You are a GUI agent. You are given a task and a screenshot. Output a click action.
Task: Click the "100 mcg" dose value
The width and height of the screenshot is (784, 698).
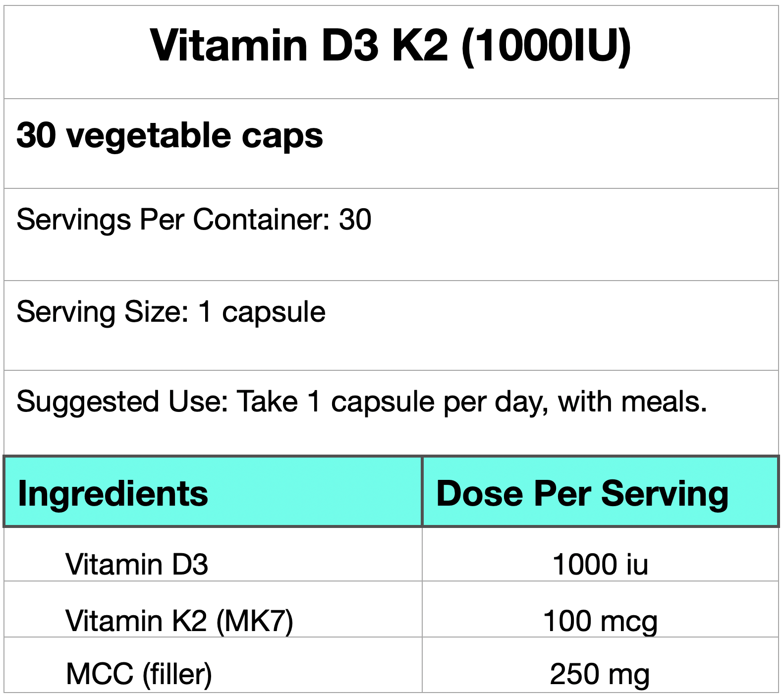[x=600, y=620]
